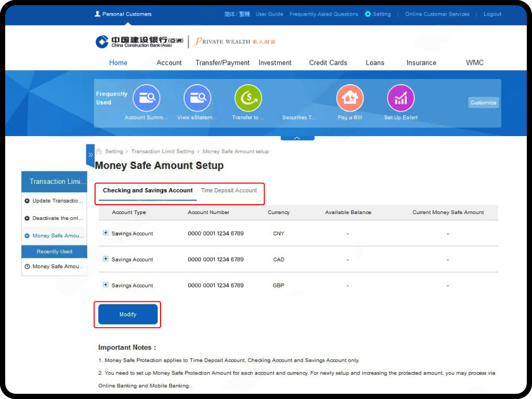This screenshot has height=399, width=532.
Task: Open the Set Up Ealert chart icon
Action: pyautogui.click(x=401, y=98)
